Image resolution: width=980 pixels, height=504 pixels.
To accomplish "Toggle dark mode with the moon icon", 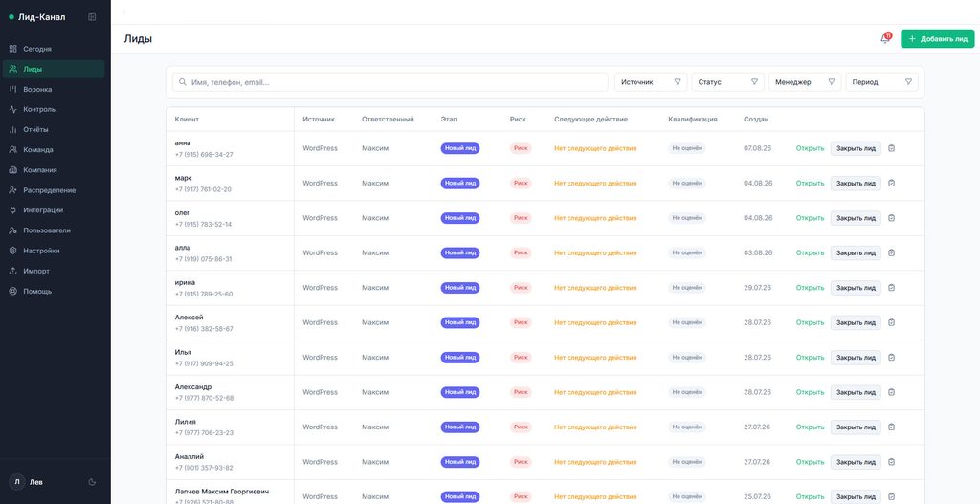I will [x=93, y=482].
